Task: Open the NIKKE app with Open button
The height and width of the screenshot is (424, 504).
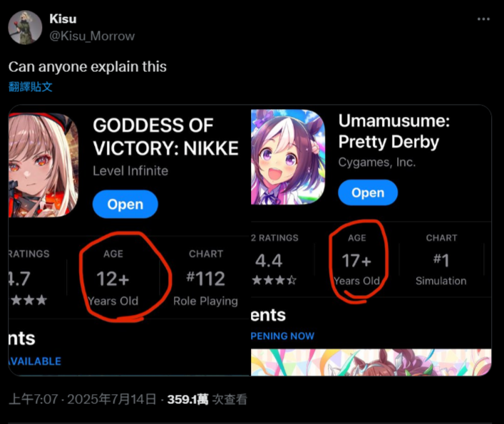Action: [x=125, y=205]
